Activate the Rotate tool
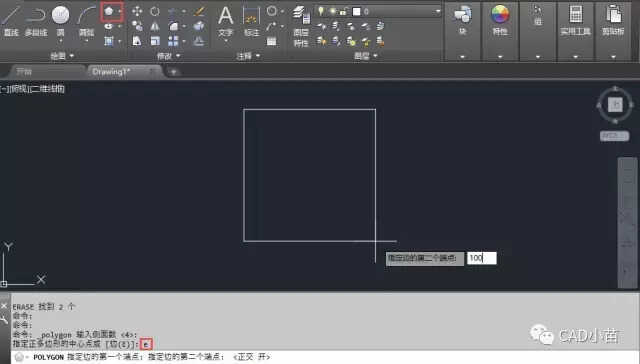 pyautogui.click(x=155, y=11)
